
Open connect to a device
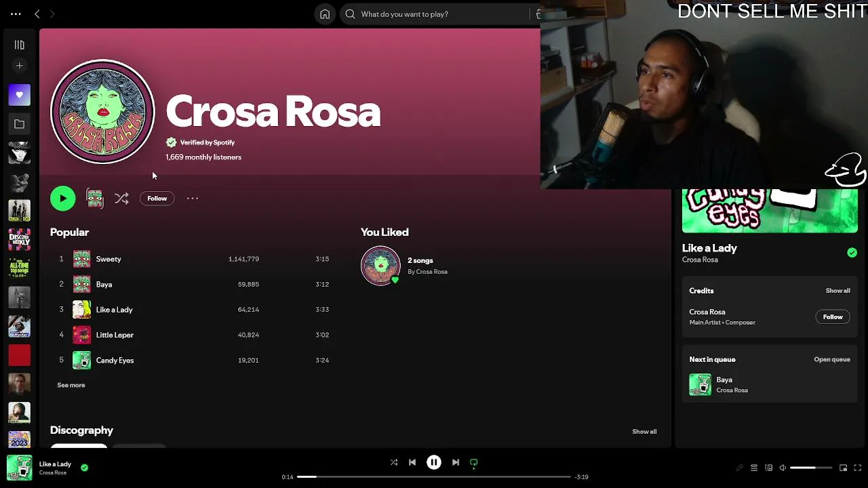(768, 468)
